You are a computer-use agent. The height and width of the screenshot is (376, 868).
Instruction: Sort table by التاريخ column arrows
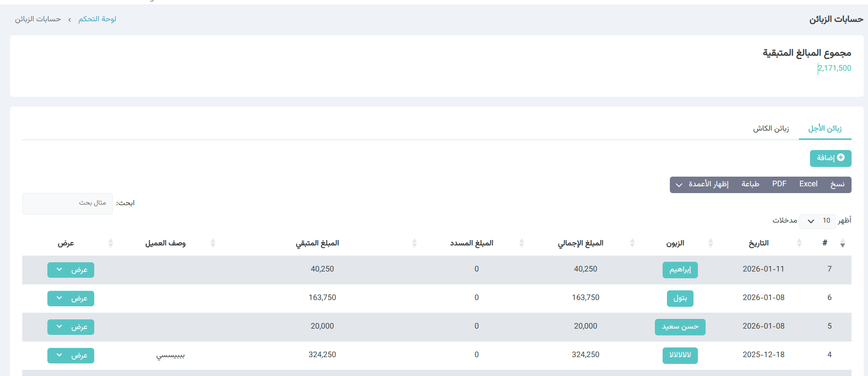[x=799, y=243]
